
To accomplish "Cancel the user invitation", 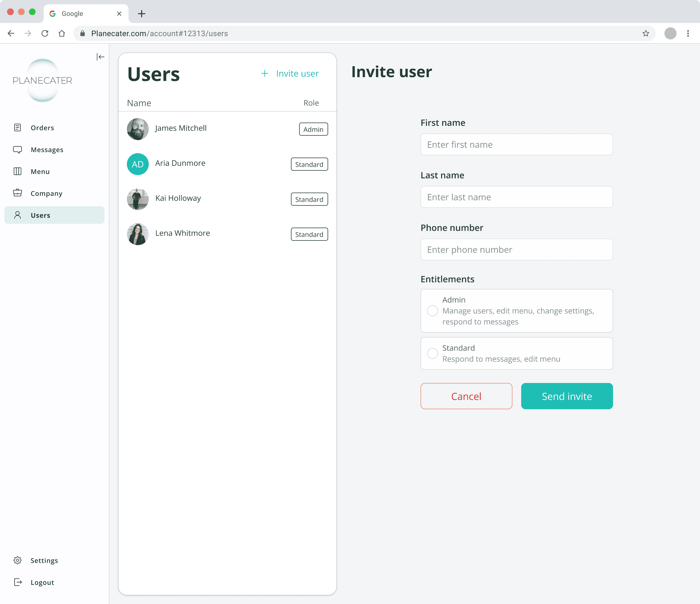I will [x=466, y=396].
